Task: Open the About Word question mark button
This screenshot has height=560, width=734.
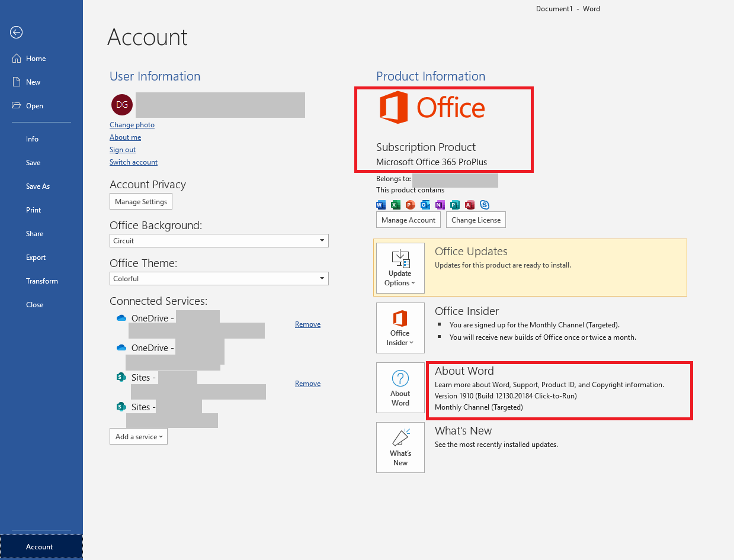Action: point(400,388)
